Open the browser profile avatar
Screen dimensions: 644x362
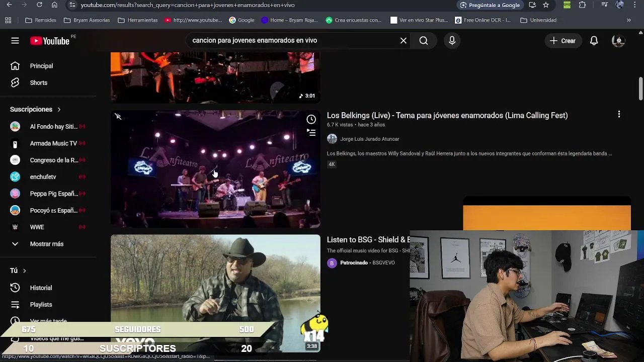[620, 5]
